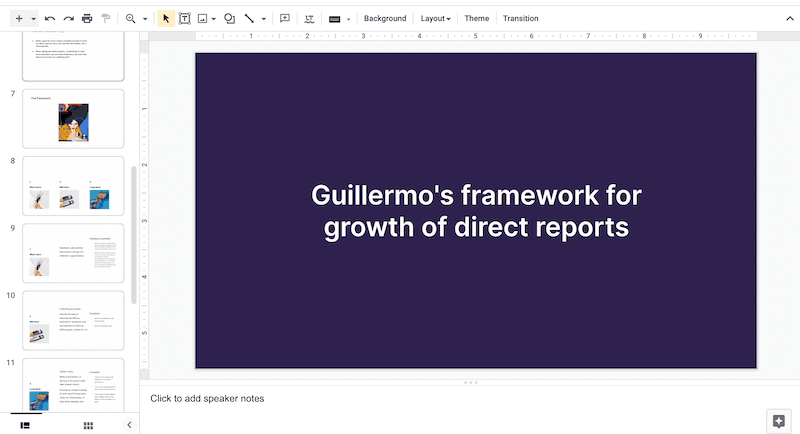The width and height of the screenshot is (800, 434).
Task: Expand the input tools dropdown arrow
Action: [x=348, y=19]
